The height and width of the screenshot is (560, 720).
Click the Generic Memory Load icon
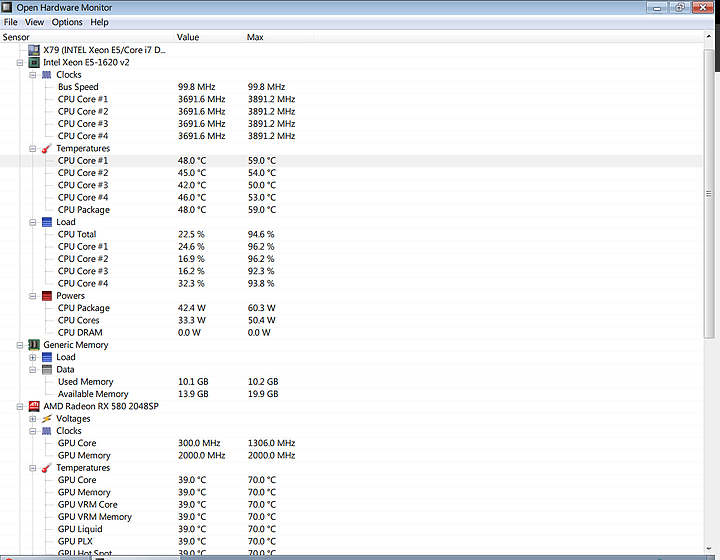[47, 357]
